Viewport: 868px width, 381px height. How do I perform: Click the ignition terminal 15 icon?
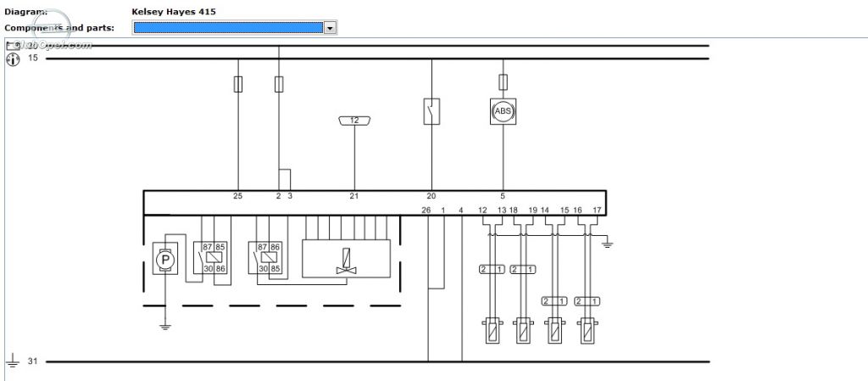pos(12,59)
